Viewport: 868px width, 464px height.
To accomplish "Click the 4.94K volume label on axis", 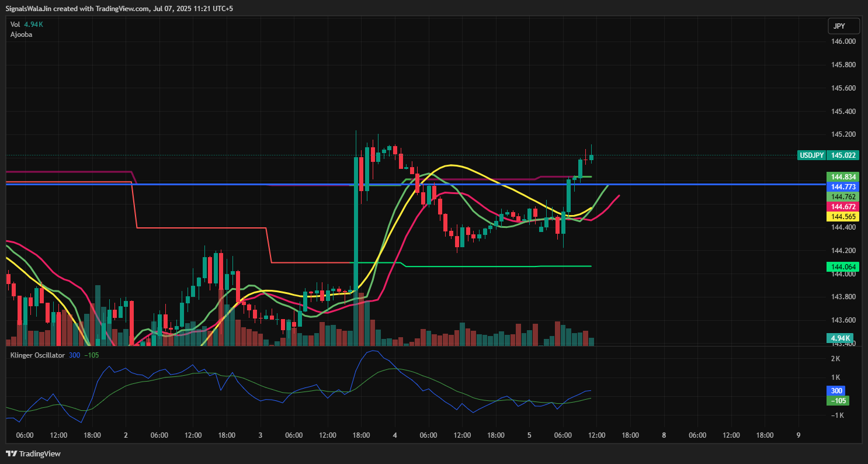I will (839, 338).
